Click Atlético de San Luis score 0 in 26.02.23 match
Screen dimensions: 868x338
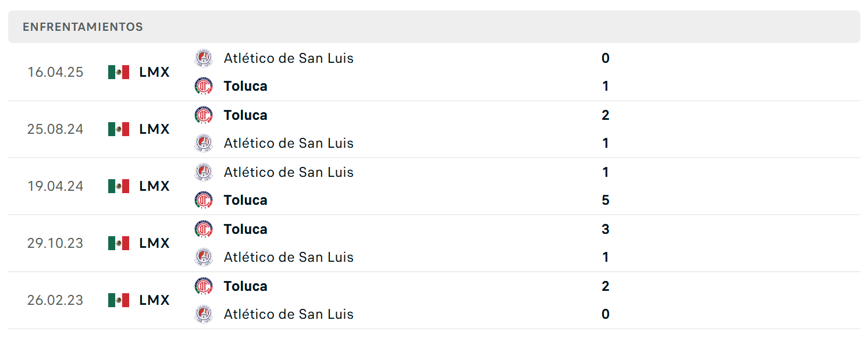coord(606,314)
